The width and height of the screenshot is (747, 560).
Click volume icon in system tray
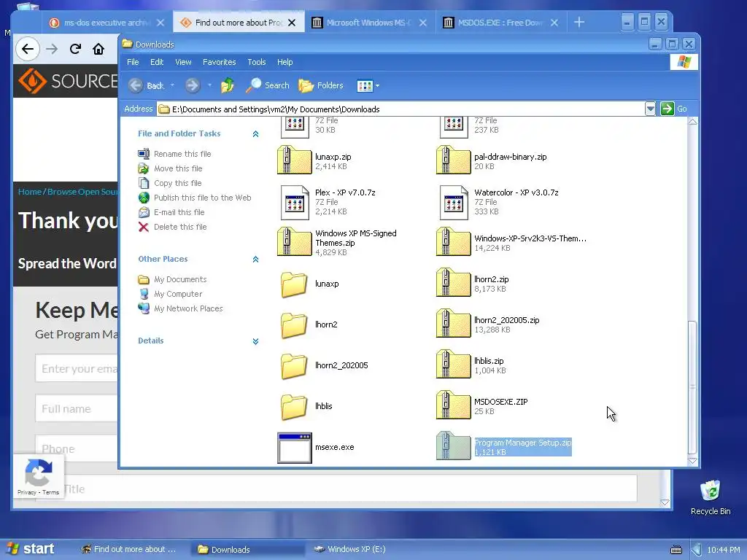(x=696, y=550)
